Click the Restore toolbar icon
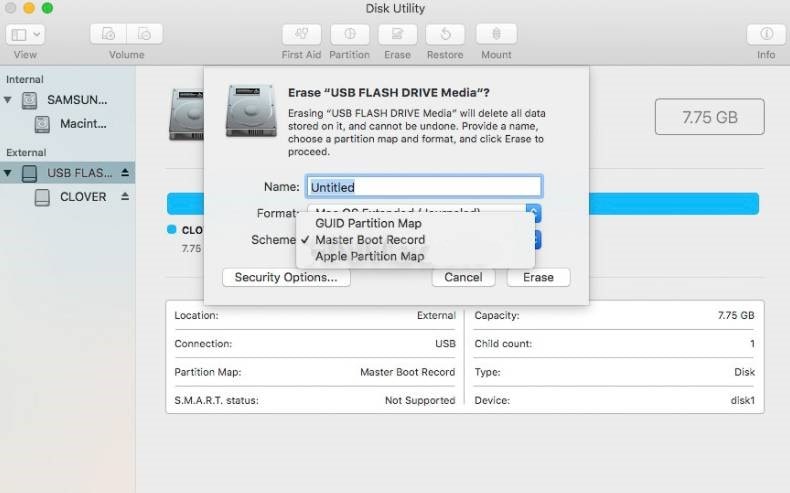This screenshot has width=790, height=493. 445,34
